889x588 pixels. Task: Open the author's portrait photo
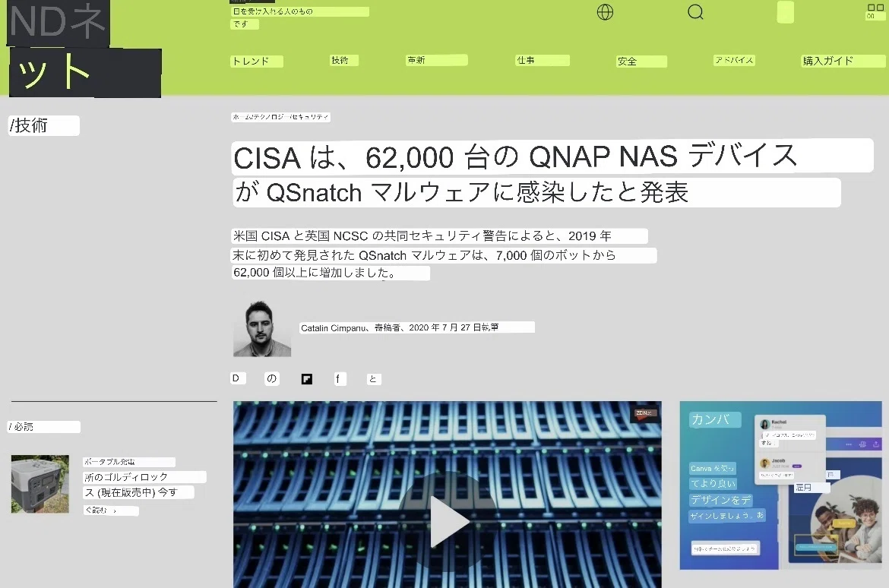coord(262,328)
